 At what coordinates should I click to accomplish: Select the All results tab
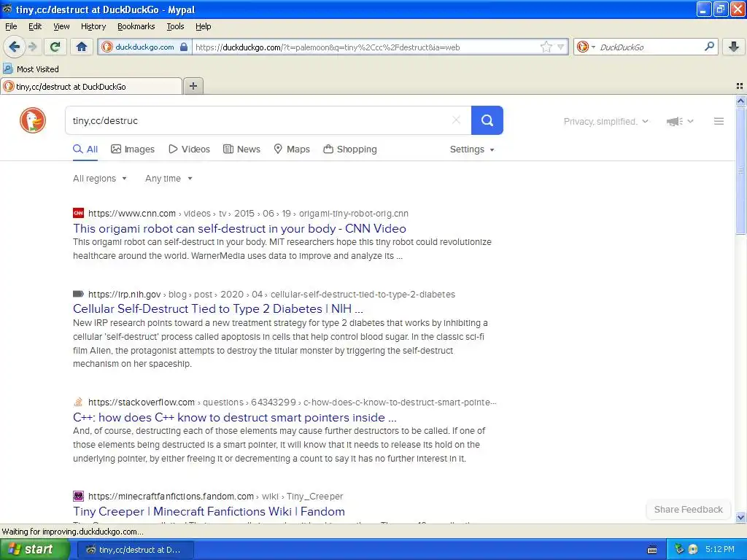[85, 149]
